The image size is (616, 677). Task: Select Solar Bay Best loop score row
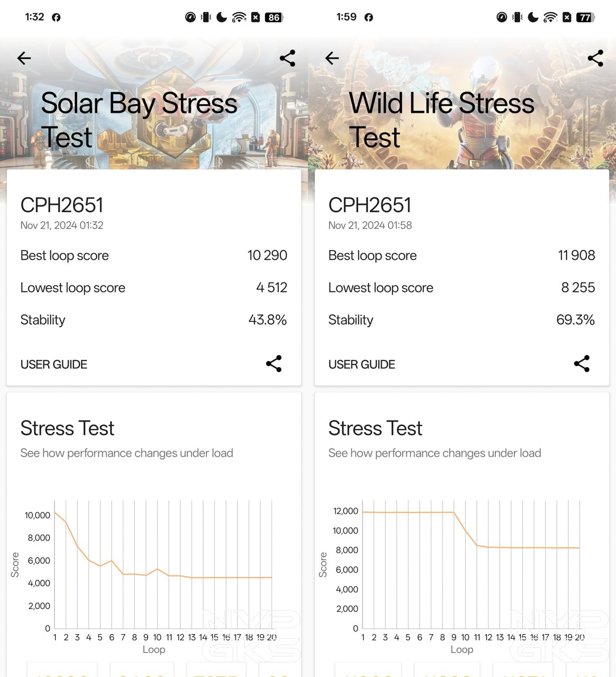tap(153, 255)
